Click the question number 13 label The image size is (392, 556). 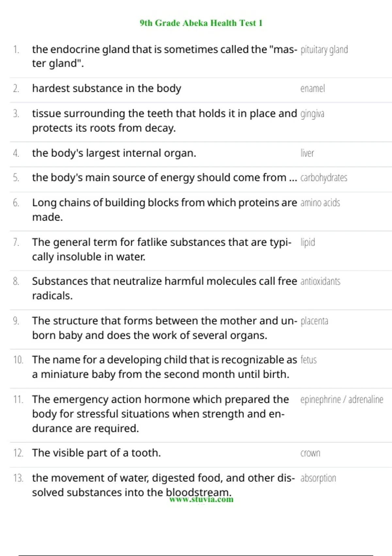(x=18, y=478)
